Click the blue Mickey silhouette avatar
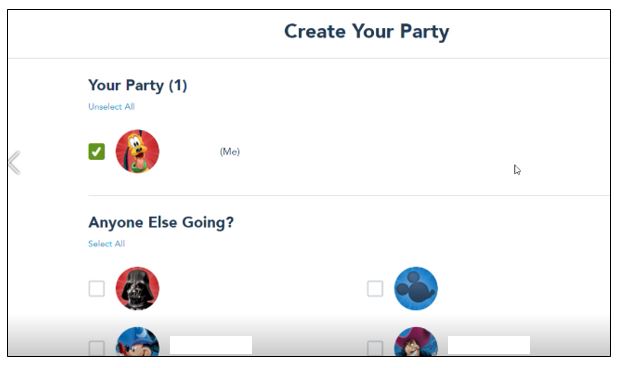Viewport: 620px width, 368px height. coord(416,289)
